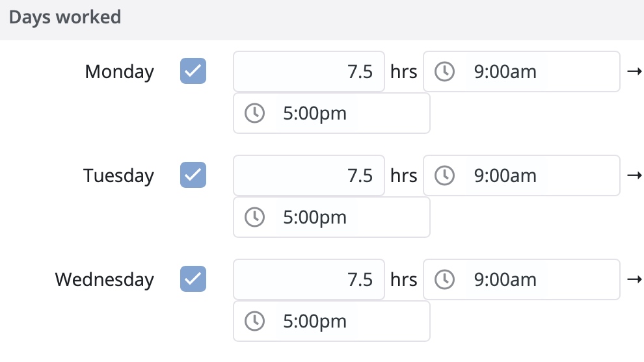The width and height of the screenshot is (644, 362).
Task: Click clock icon in Tuesday 9:00am field
Action: click(444, 175)
